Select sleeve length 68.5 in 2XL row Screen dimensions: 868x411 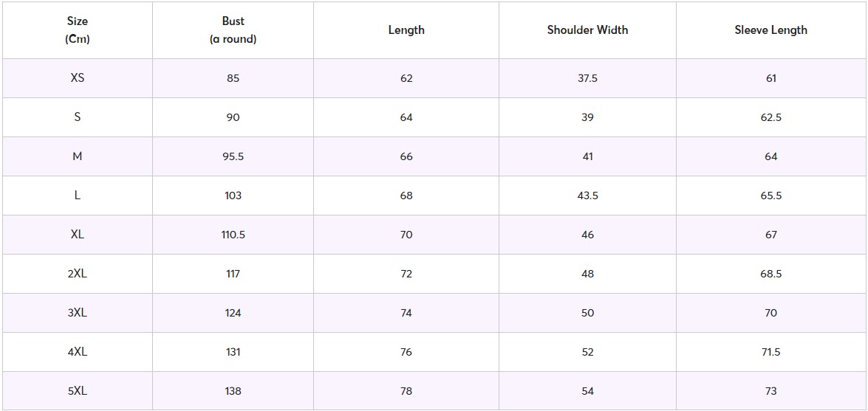[770, 274]
